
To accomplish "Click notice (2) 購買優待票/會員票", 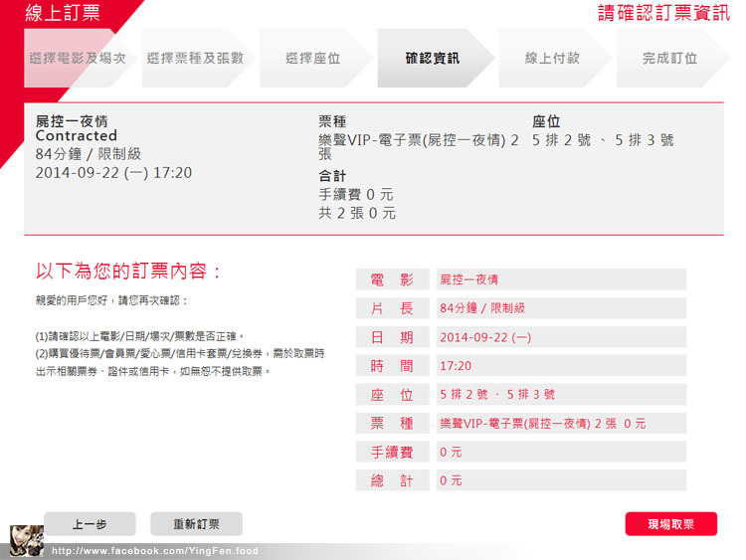I will [180, 362].
